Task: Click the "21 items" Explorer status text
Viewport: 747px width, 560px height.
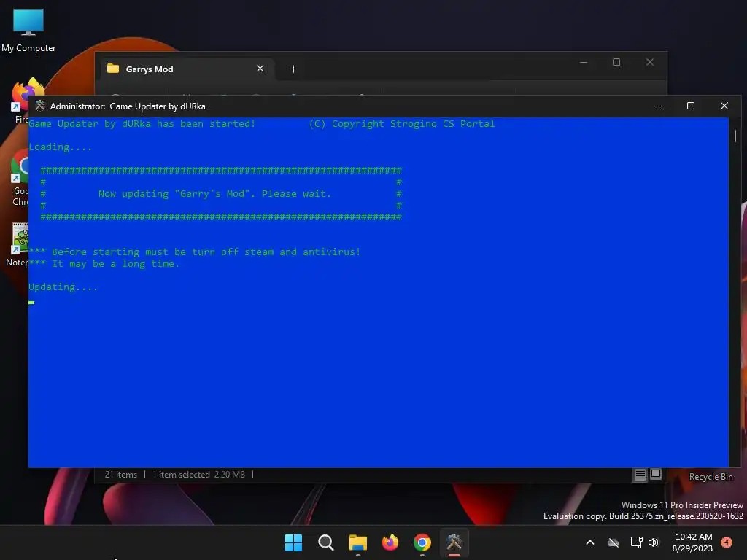Action: (x=121, y=475)
